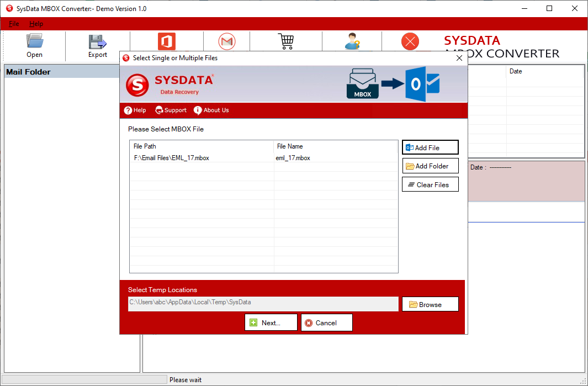
Task: Open the Help menu in menu bar
Action: point(36,24)
